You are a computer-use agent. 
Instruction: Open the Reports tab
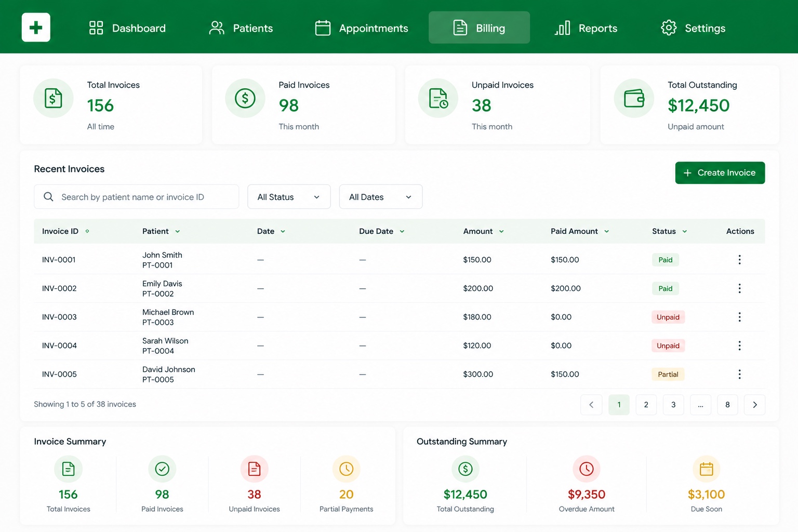586,28
